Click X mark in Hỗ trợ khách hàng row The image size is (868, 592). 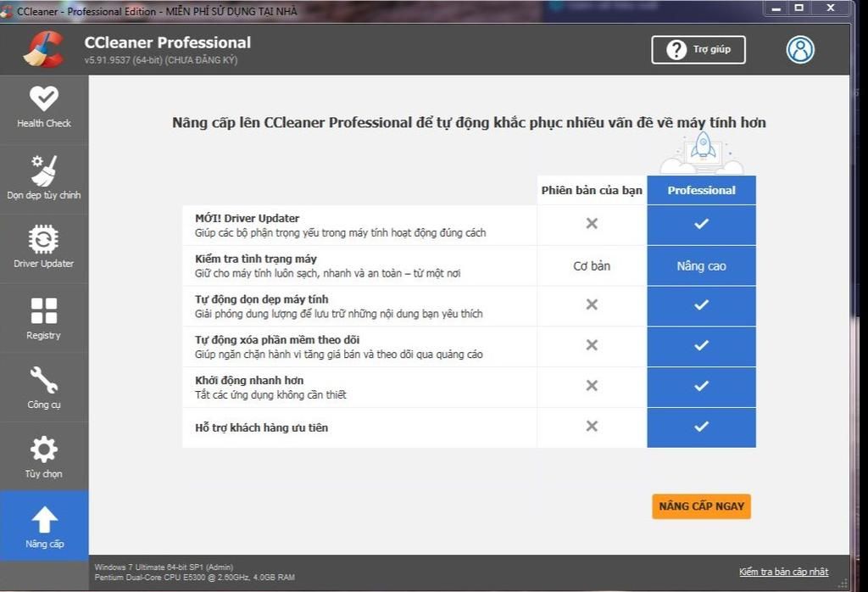592,426
